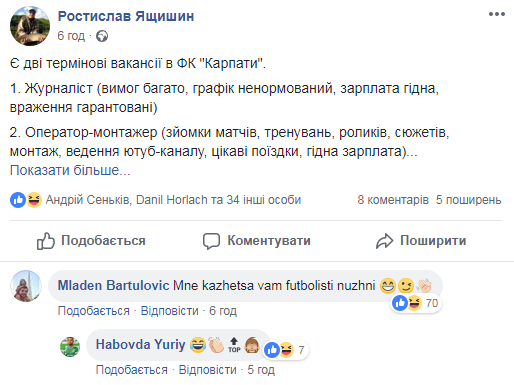Click the share arrow icon for Поширити
The height and width of the screenshot is (385, 514).
[385, 241]
